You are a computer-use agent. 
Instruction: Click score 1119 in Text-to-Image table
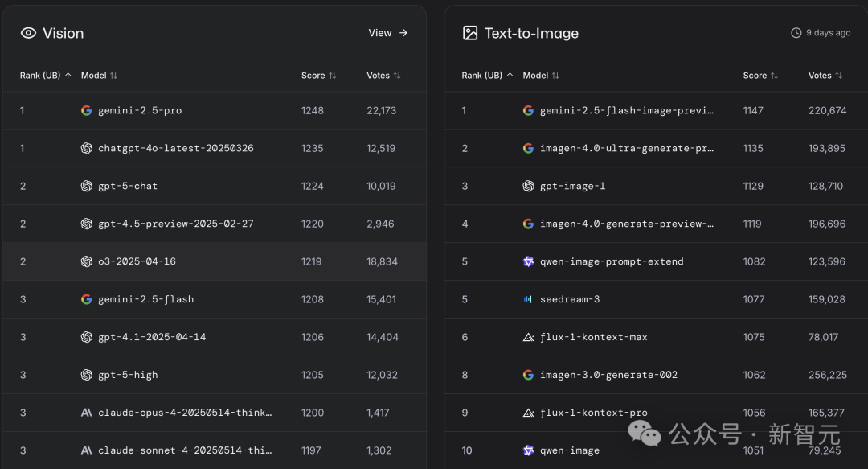coord(751,224)
